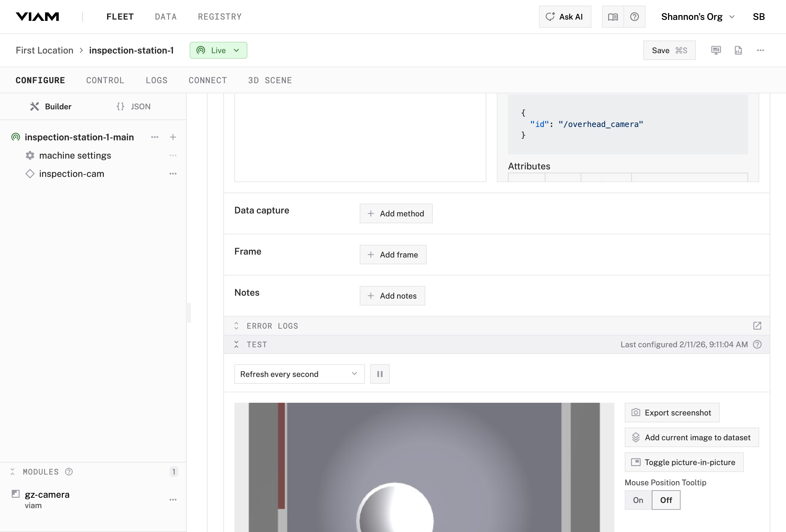Click the file chart icon beside Save
Viewport: 786px width, 532px height.
738,50
